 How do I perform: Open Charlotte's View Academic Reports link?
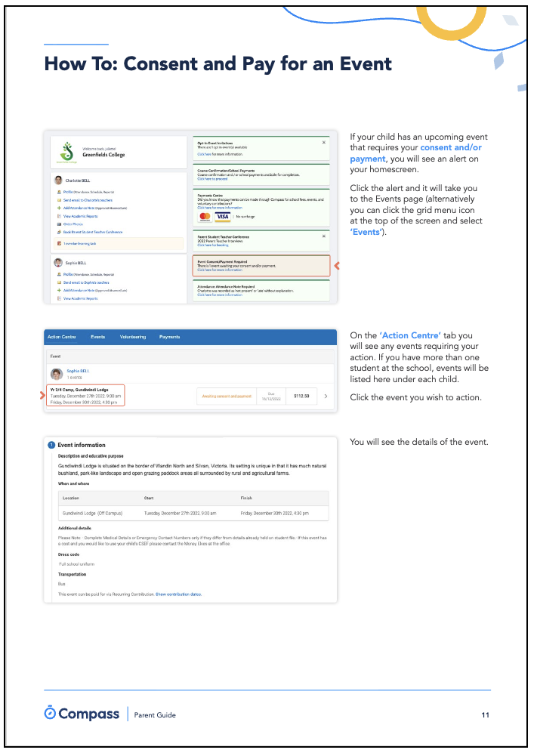click(x=81, y=216)
